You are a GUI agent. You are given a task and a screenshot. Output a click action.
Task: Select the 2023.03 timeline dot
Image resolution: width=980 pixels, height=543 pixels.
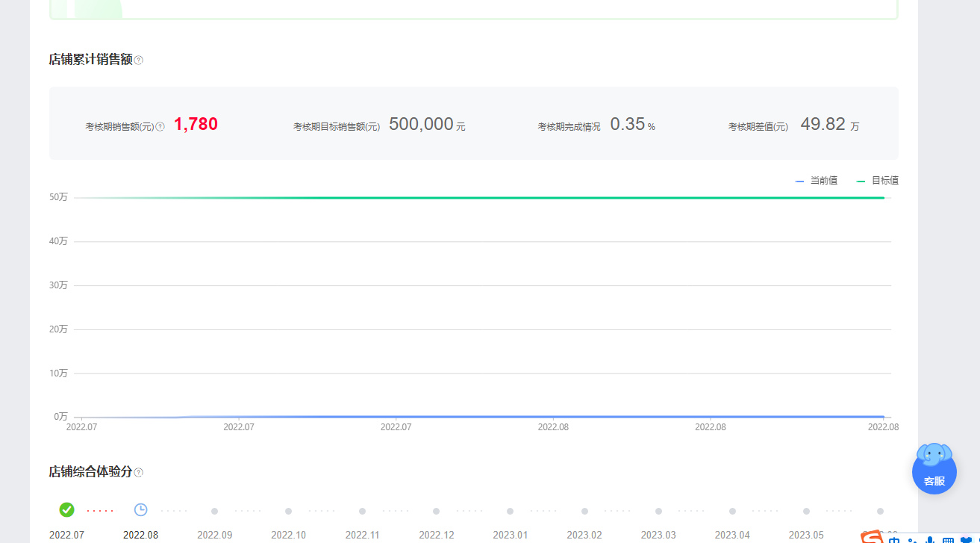[x=658, y=512]
